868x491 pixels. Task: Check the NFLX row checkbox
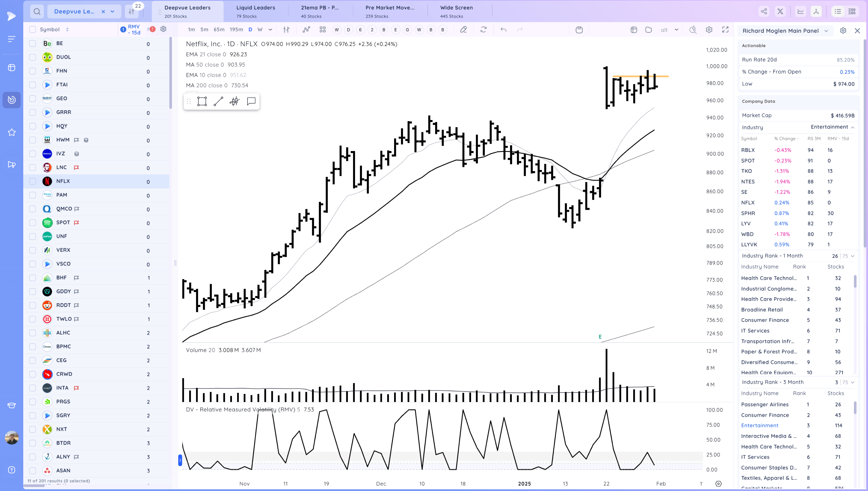pyautogui.click(x=32, y=181)
